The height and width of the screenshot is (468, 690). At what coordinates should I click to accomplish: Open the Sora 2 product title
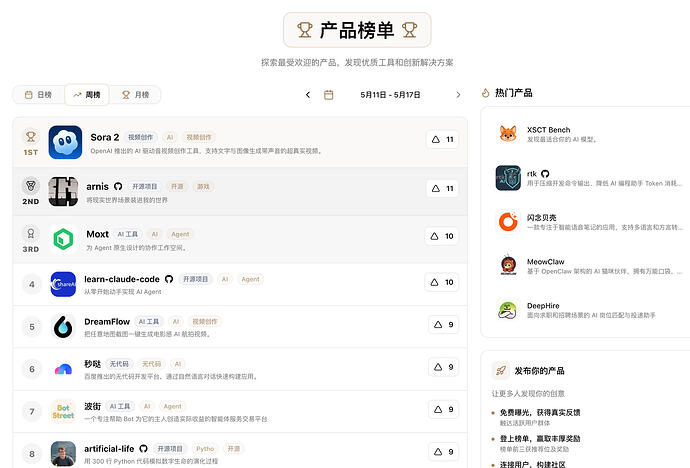105,137
